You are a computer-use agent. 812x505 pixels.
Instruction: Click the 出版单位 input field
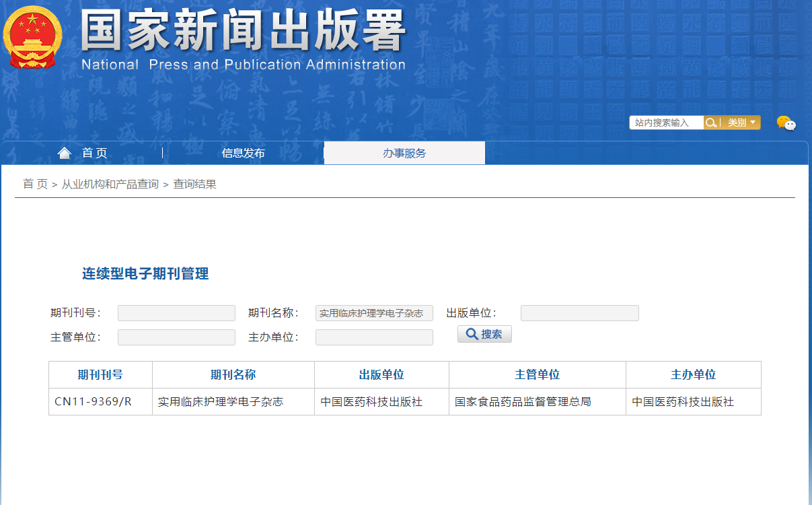(x=579, y=313)
